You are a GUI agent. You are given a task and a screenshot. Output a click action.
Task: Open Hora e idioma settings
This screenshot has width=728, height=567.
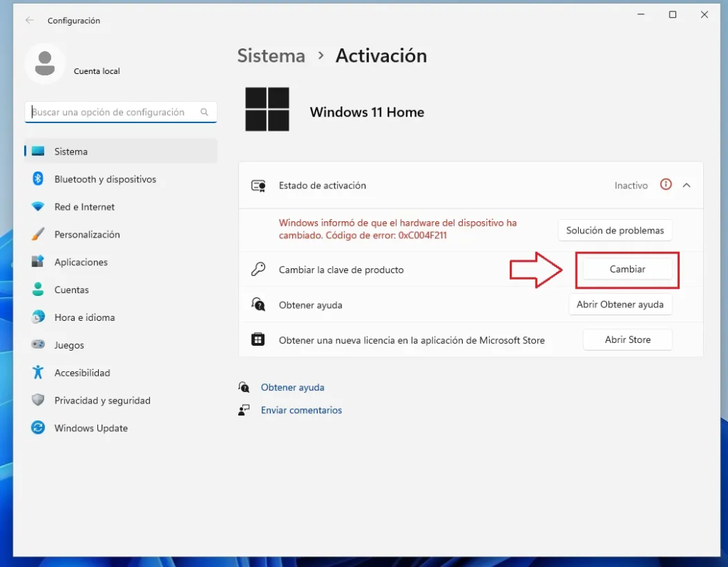(x=121, y=317)
